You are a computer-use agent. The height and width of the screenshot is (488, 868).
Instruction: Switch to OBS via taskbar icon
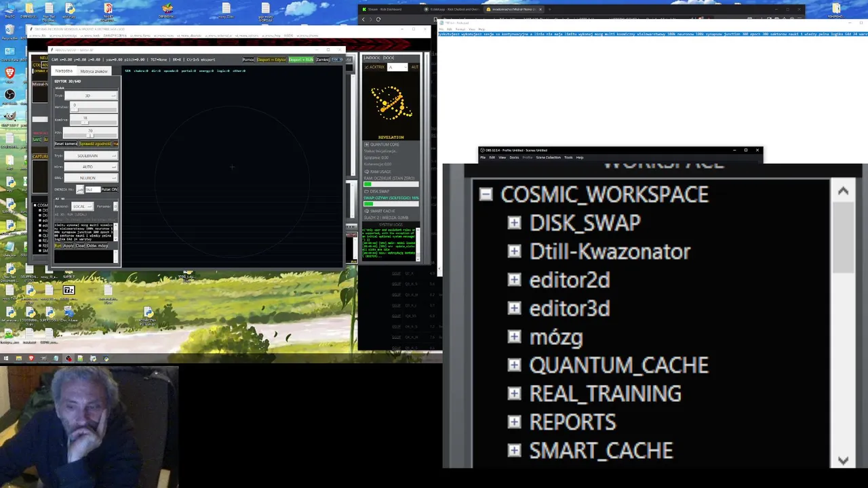pyautogui.click(x=68, y=358)
